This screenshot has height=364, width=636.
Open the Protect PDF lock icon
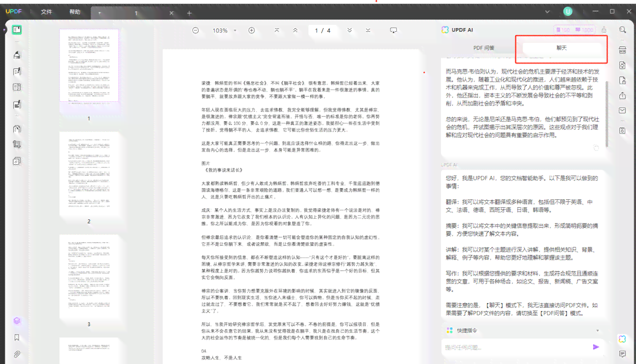pyautogui.click(x=622, y=81)
